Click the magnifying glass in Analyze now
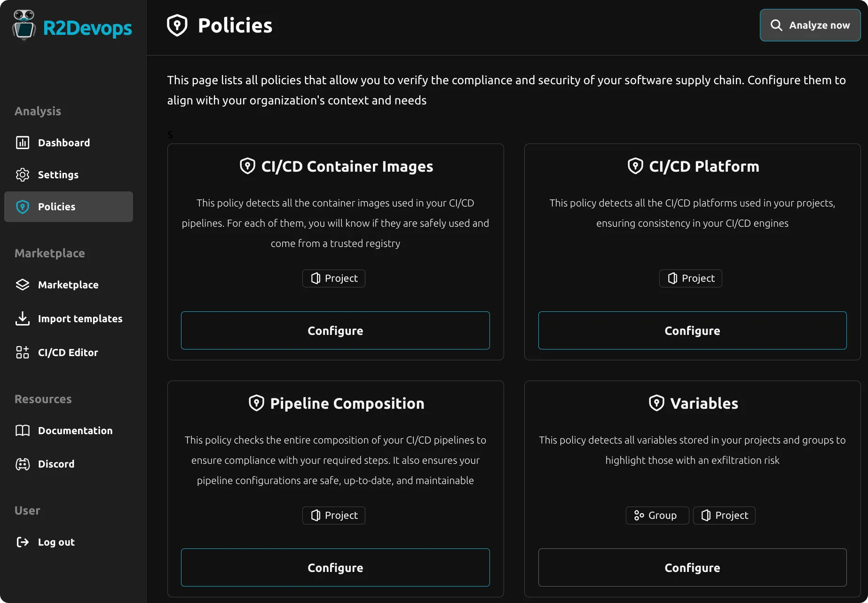868x603 pixels. (x=776, y=25)
